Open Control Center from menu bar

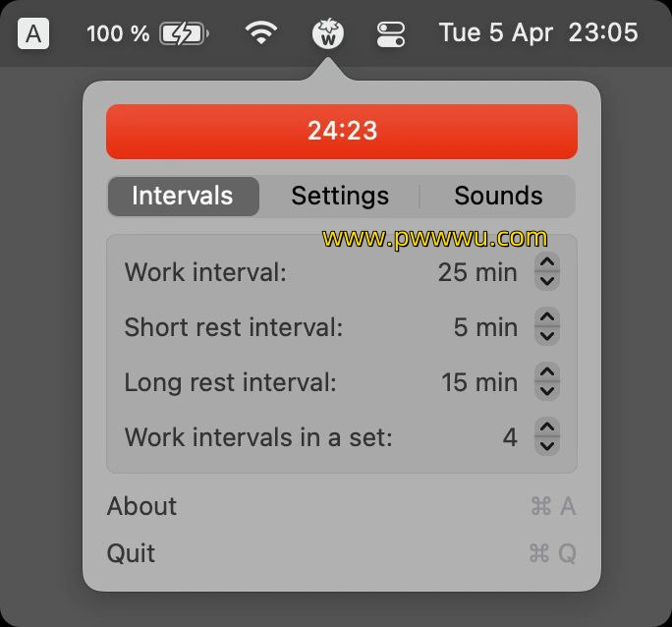tap(390, 33)
